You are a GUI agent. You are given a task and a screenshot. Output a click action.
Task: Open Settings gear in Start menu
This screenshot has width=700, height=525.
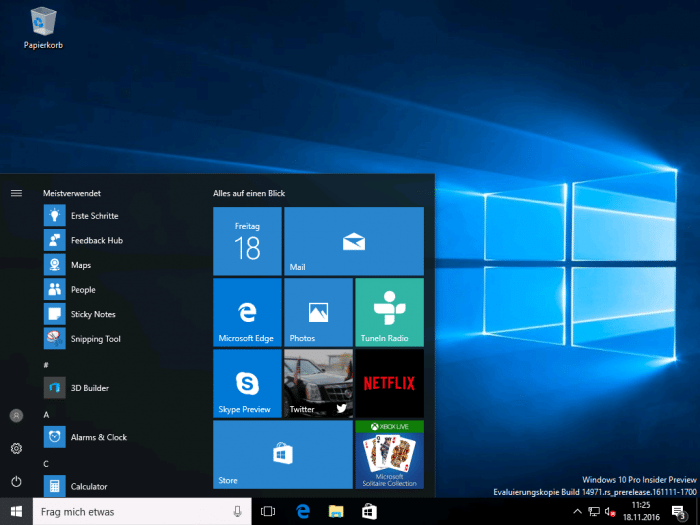pyautogui.click(x=17, y=448)
